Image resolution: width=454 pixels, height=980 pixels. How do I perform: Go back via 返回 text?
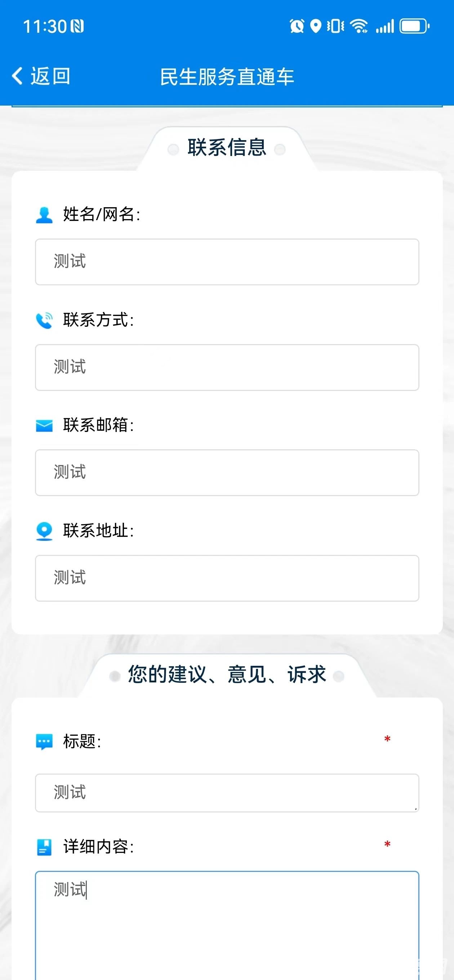pos(50,76)
